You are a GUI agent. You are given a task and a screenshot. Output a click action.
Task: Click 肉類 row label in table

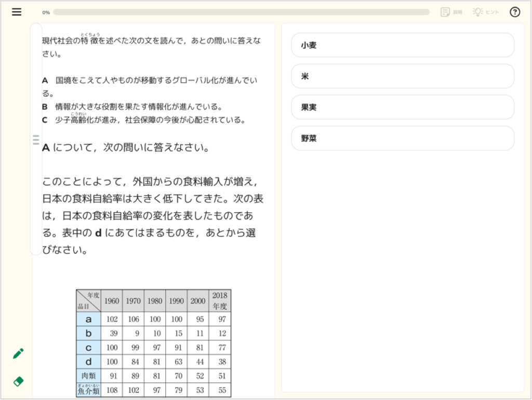88,376
